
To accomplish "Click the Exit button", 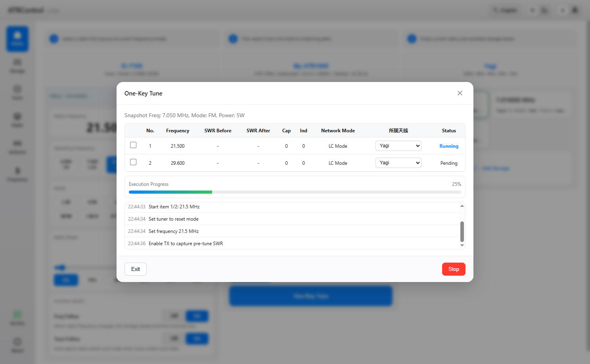I will point(136,269).
